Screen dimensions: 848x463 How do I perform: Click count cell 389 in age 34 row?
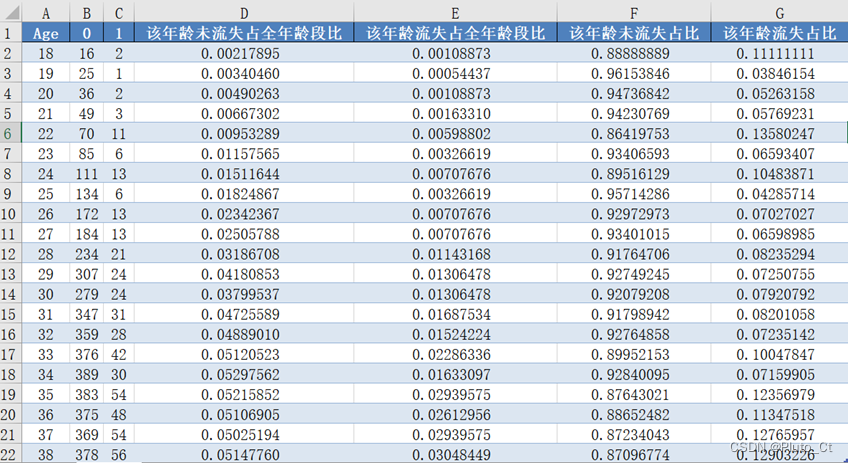pos(87,374)
